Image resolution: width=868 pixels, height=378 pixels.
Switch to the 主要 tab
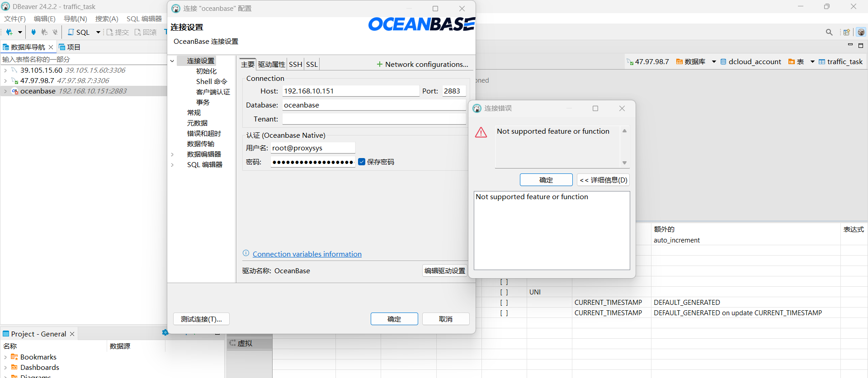click(248, 65)
